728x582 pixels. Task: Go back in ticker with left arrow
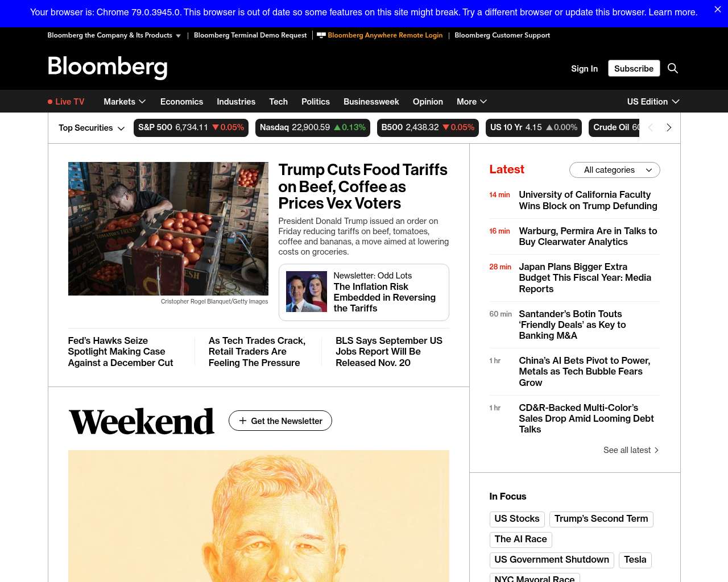(651, 128)
